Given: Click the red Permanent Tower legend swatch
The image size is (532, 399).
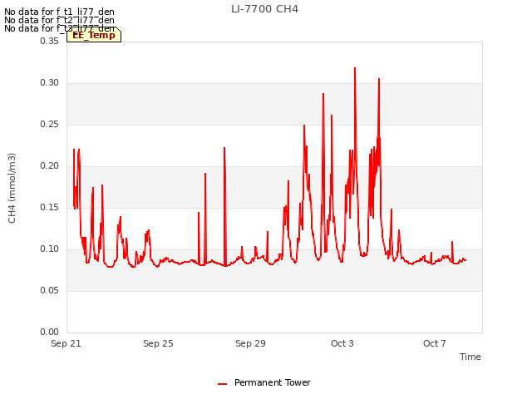Looking at the screenshot, I should (x=222, y=384).
